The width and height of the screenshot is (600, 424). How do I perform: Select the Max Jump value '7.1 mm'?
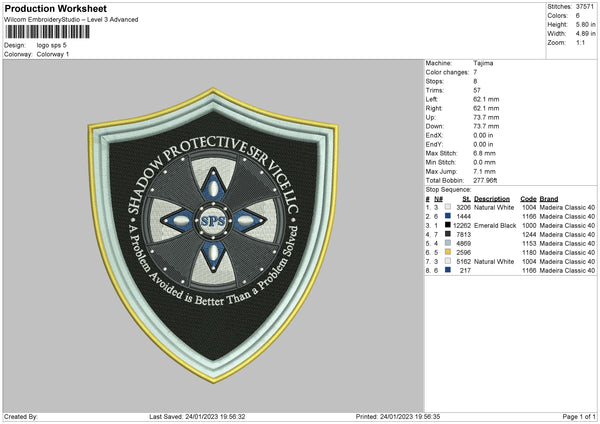(484, 171)
